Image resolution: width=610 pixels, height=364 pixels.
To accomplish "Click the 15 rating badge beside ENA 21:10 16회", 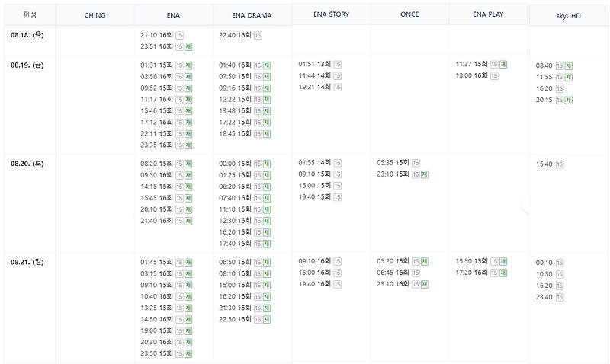I will click(x=179, y=35).
